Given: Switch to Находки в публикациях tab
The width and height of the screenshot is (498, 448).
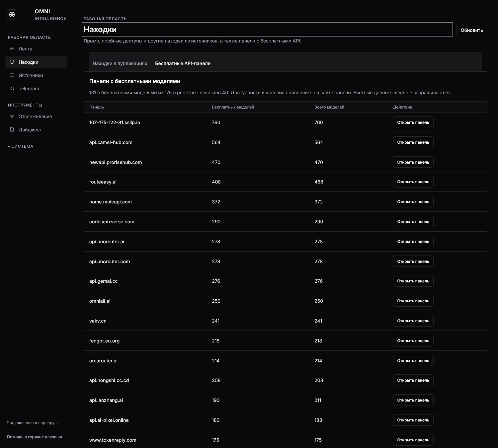Looking at the screenshot, I should pos(120,63).
